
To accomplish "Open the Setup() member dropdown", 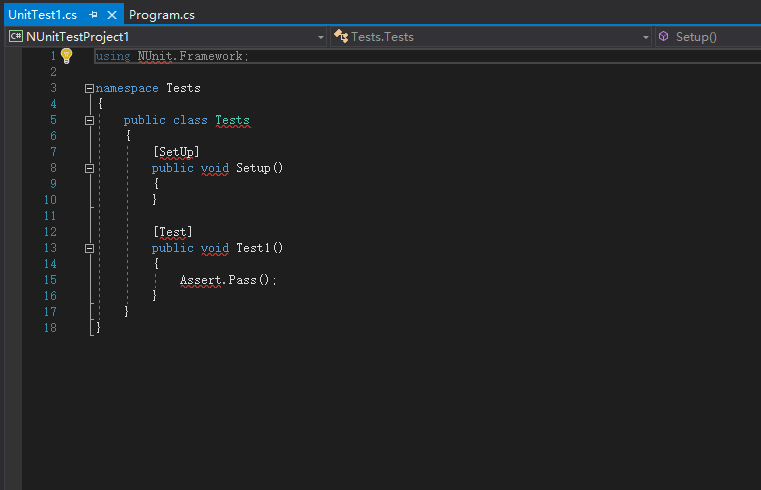I will coord(709,37).
